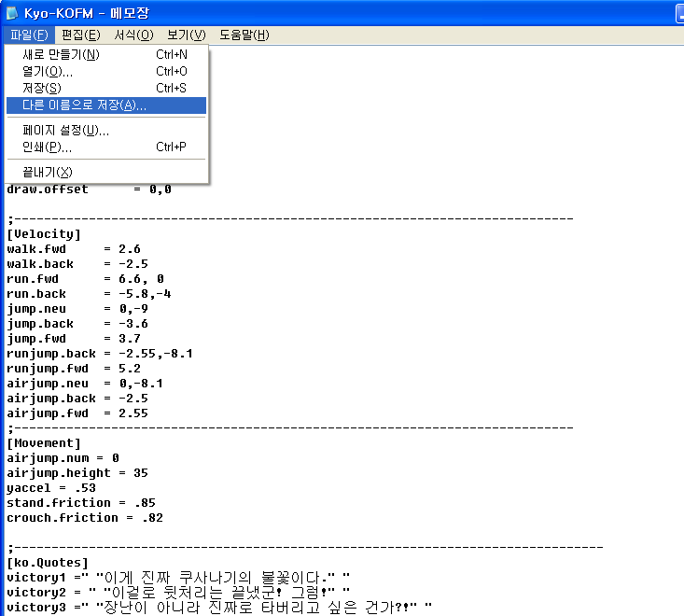Click the jump.fwd = 3.7 line
The width and height of the screenshot is (684, 616).
pos(74,339)
